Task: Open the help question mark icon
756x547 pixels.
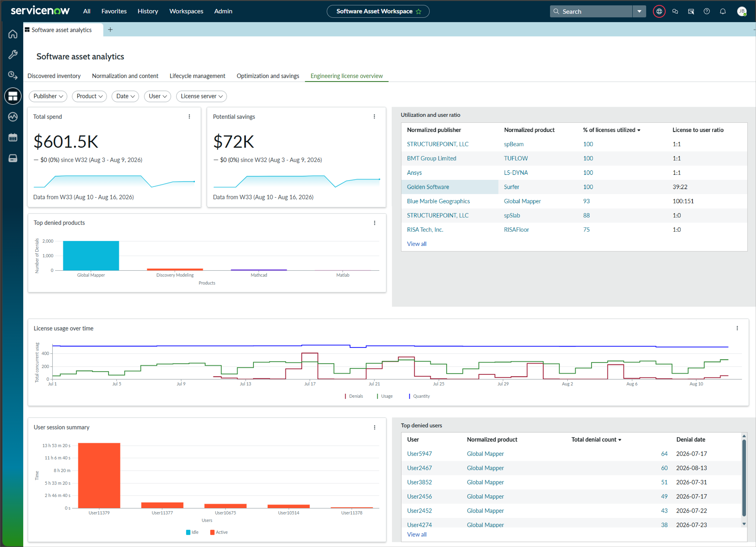Action: point(706,11)
